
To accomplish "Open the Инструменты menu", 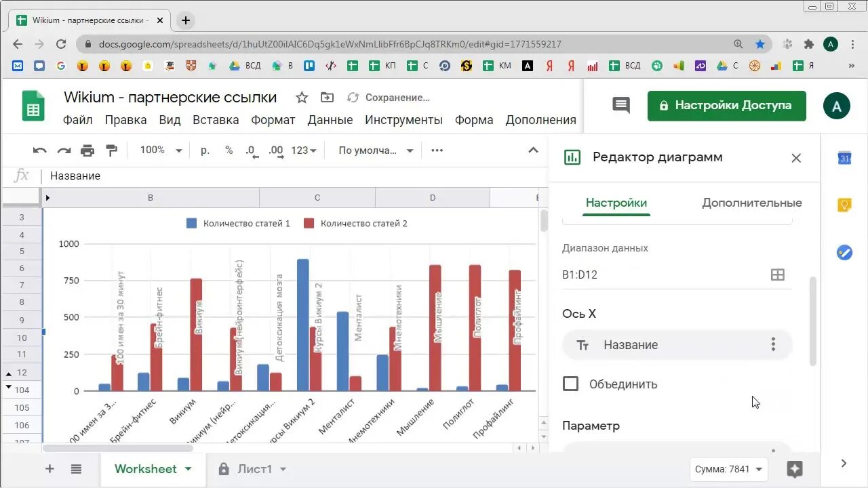I will point(403,120).
